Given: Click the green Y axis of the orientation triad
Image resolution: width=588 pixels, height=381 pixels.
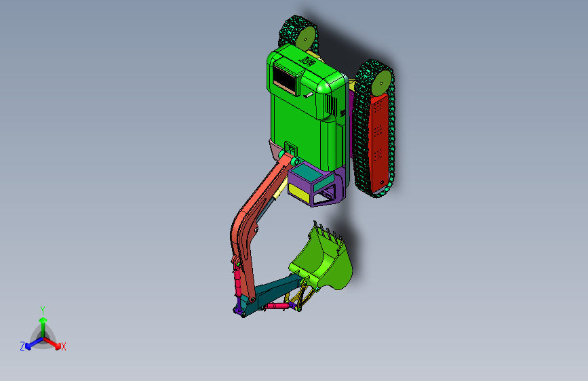Looking at the screenshot, I should click(43, 327).
